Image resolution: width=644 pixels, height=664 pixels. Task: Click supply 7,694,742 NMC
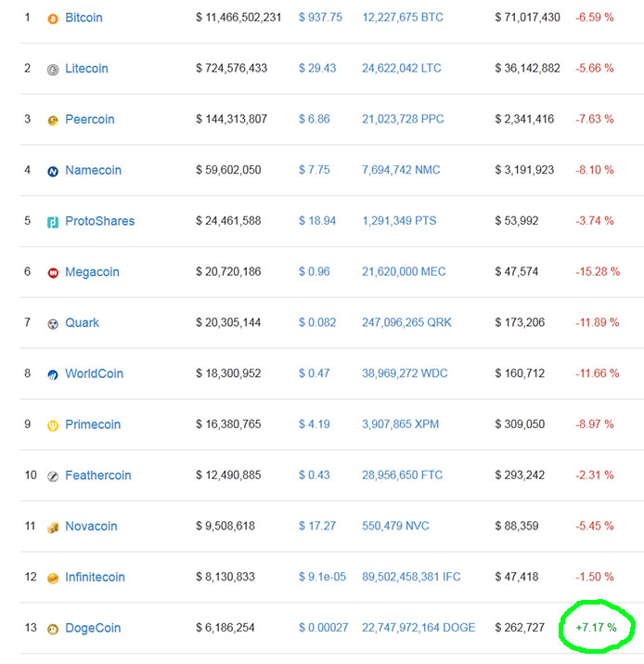401,170
